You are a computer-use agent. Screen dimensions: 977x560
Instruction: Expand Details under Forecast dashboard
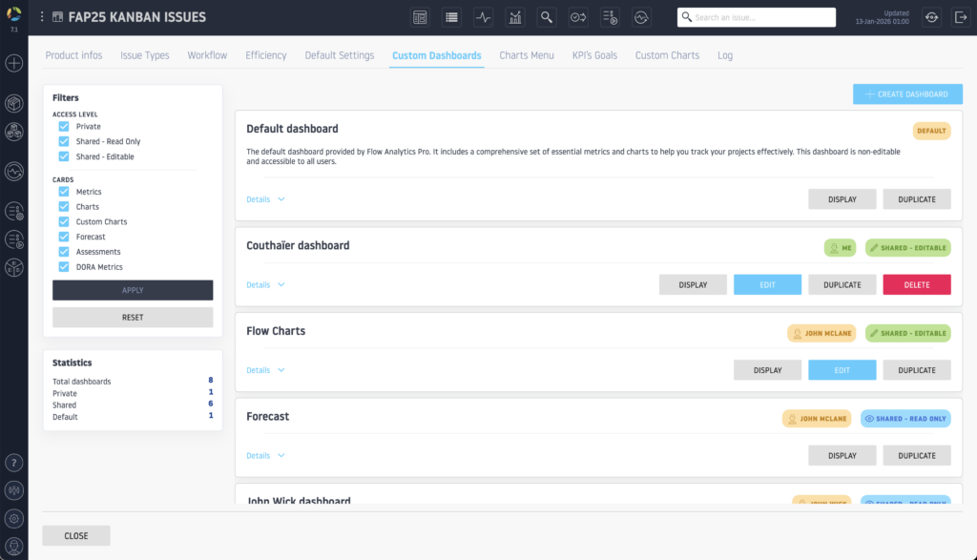click(265, 455)
